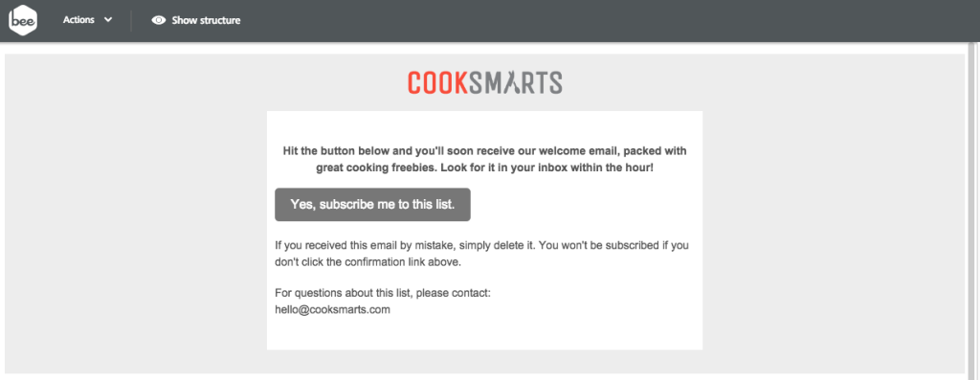Click the red COOK part of the logo

[437, 82]
